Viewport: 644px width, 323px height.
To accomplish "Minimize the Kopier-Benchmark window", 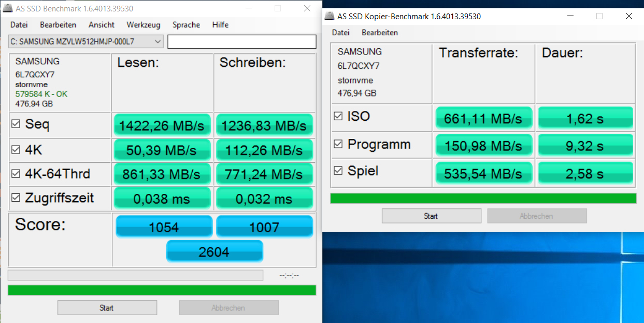I will pos(569,16).
